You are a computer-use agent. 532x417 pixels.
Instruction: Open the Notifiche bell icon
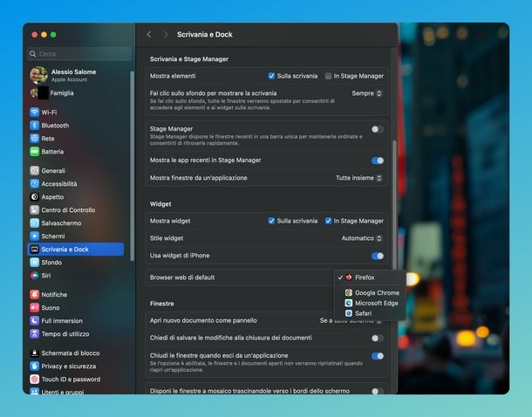tap(34, 295)
